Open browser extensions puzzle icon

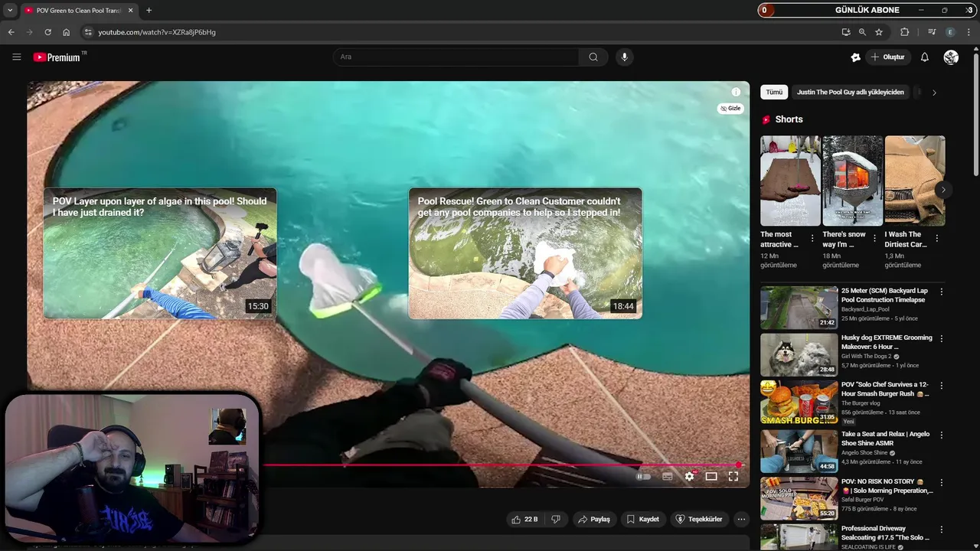[x=905, y=32]
